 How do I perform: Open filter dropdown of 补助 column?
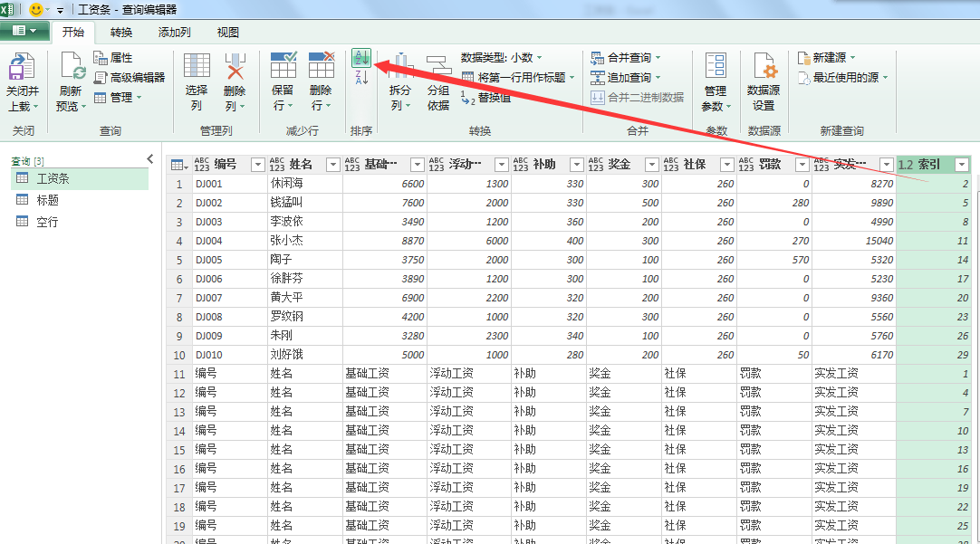[577, 165]
